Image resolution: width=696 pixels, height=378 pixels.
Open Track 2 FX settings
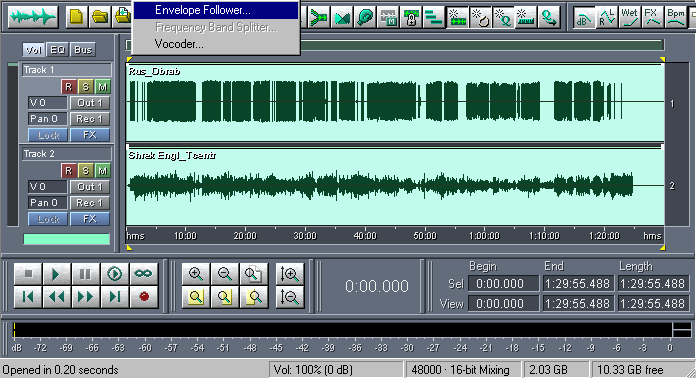coord(90,219)
